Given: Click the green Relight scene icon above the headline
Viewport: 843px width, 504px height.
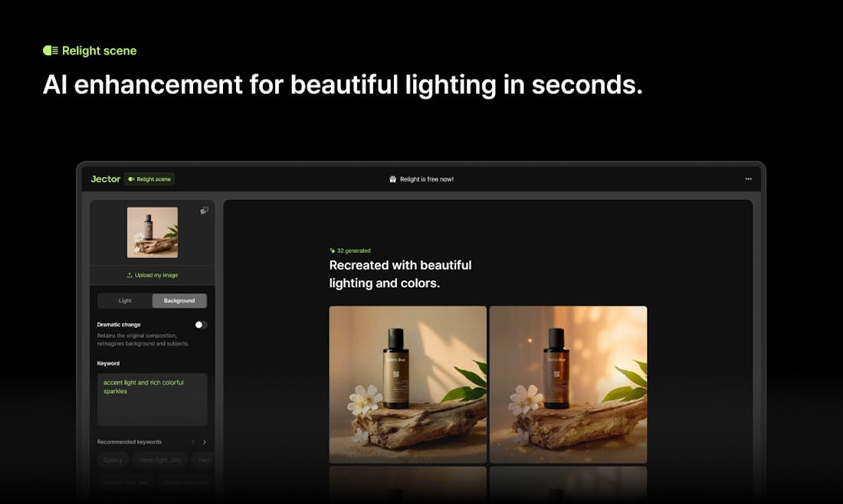Looking at the screenshot, I should [51, 51].
